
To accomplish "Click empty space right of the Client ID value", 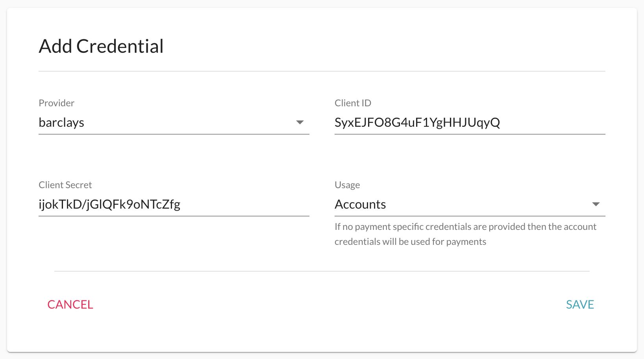I will click(x=553, y=122).
